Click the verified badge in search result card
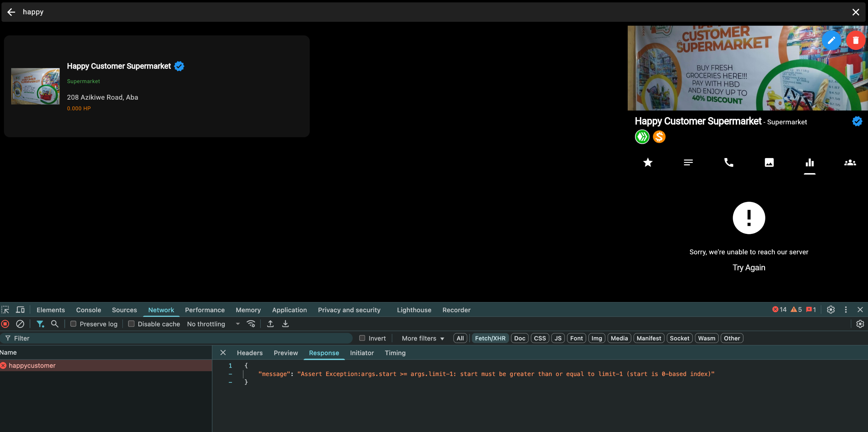 (x=179, y=66)
